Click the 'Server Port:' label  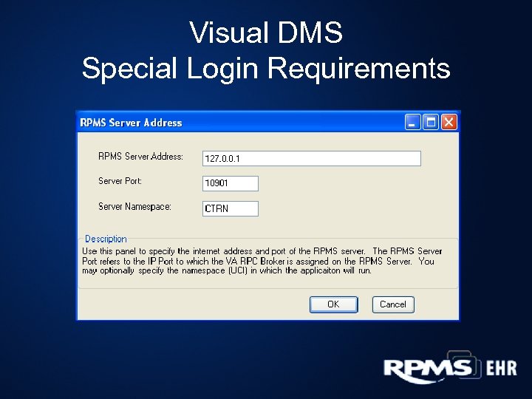(120, 181)
